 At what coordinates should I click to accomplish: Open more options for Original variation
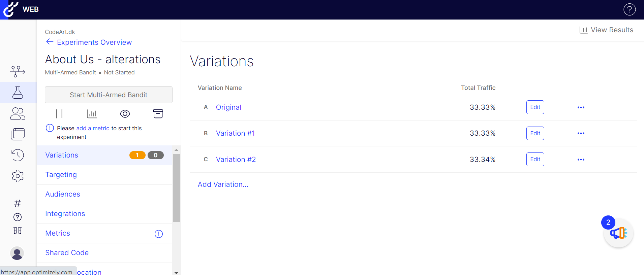pos(581,107)
